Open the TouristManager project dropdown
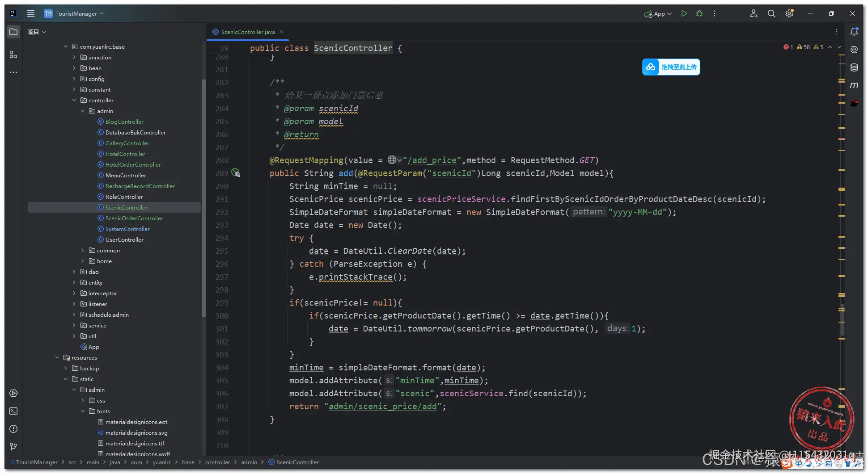The width and height of the screenshot is (868, 474). [x=74, y=13]
